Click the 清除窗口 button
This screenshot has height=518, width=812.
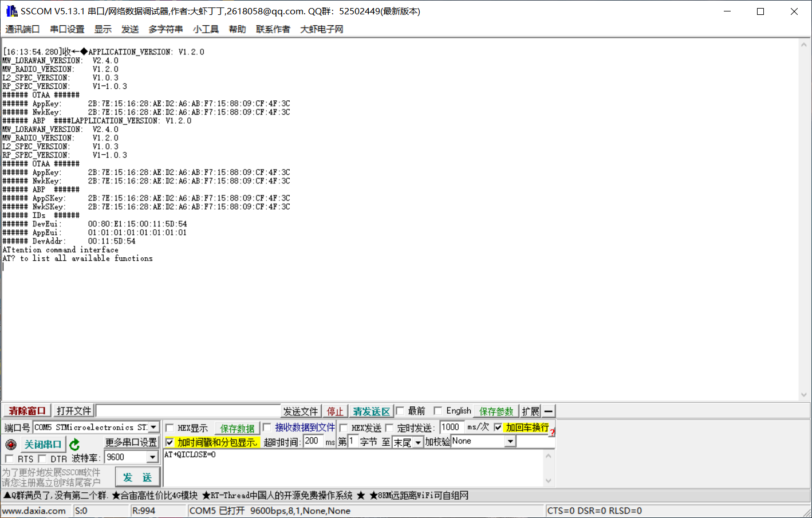(x=27, y=411)
